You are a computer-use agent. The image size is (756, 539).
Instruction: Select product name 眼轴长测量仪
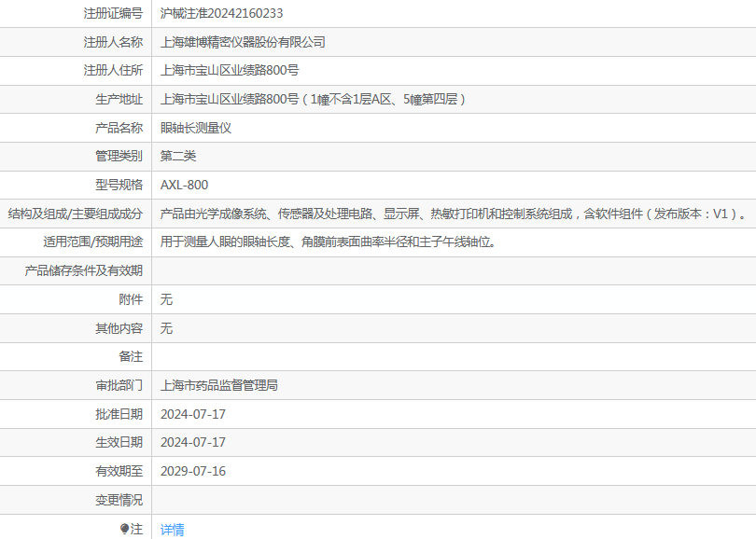click(x=196, y=128)
